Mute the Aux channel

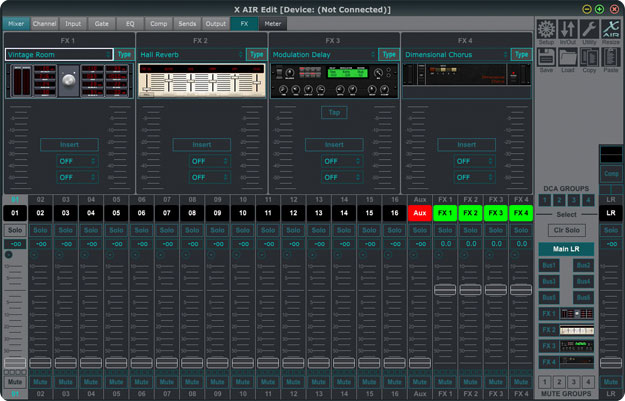tap(420, 382)
